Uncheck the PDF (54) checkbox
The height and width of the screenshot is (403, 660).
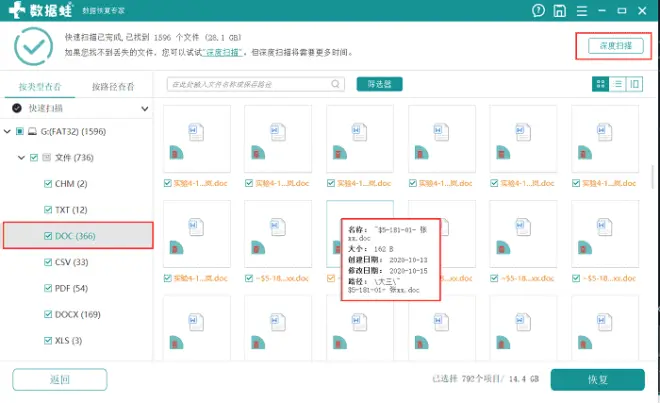48,288
